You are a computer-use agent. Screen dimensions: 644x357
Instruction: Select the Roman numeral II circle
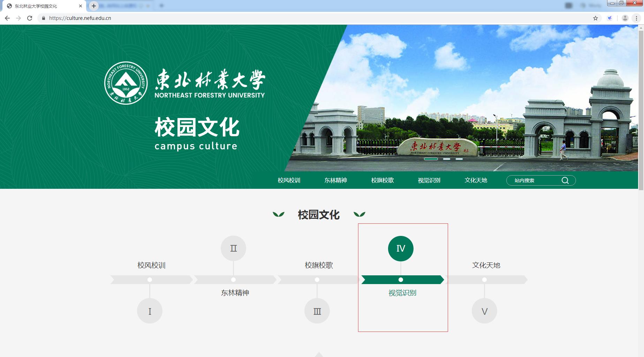(233, 248)
